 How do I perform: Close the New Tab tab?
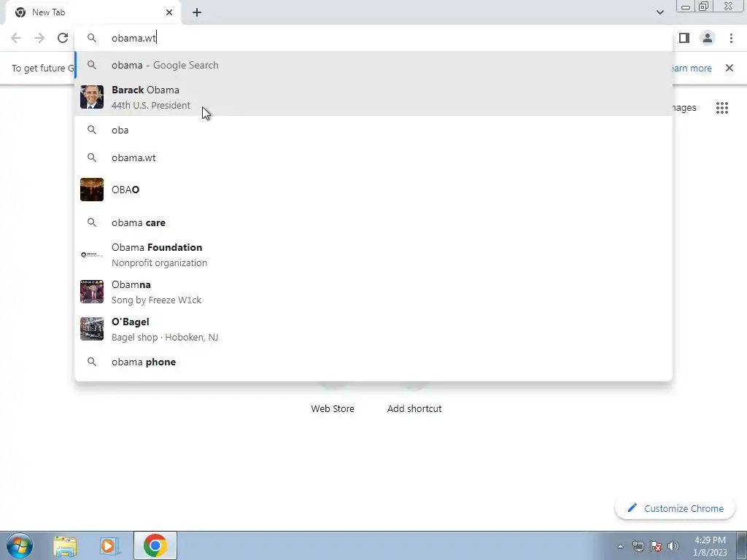coord(169,12)
